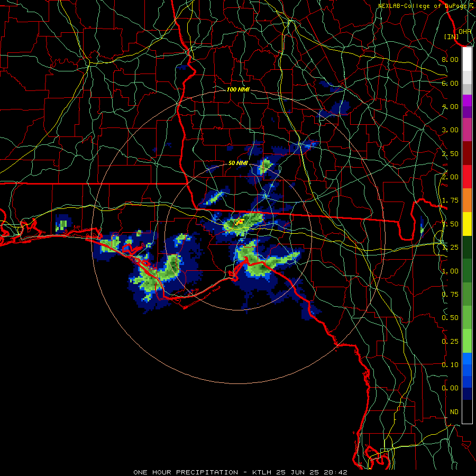
Task: Click the 0.50 legend value
Action: pos(450,318)
